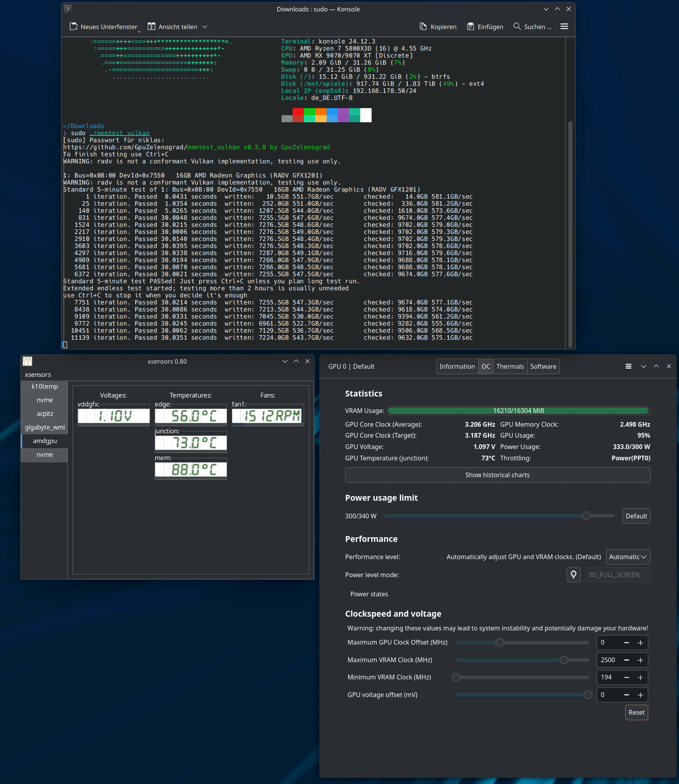Minimize the Konsole window

[x=546, y=9]
